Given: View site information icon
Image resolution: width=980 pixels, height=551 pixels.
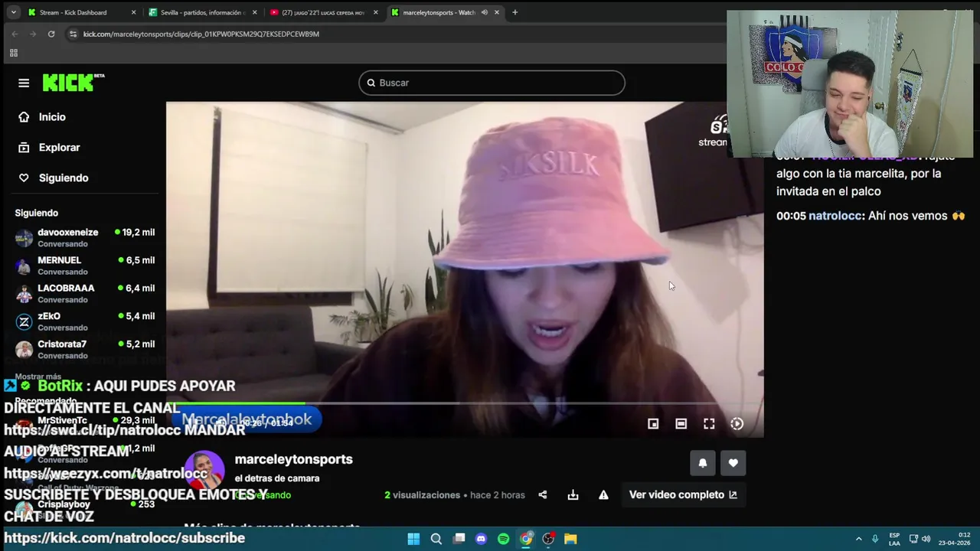Looking at the screenshot, I should [x=73, y=34].
